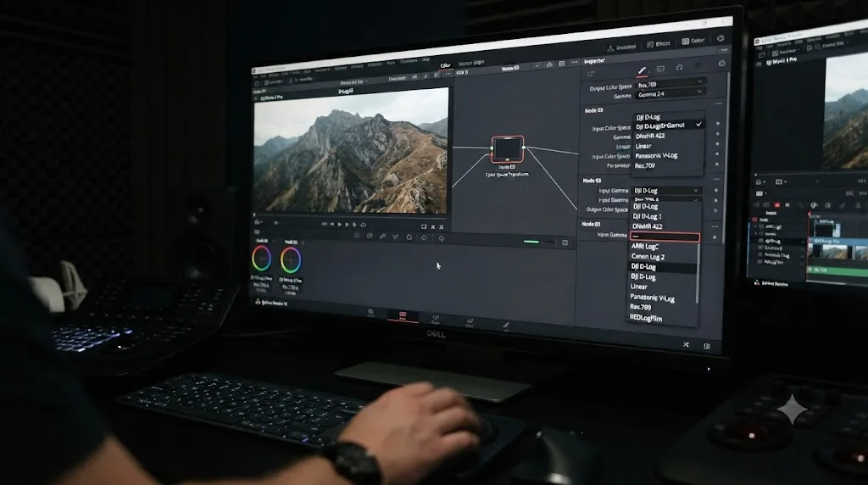Choose the checked DJI D-Log/D-Gamut option
The height and width of the screenshot is (485, 868).
pos(668,125)
